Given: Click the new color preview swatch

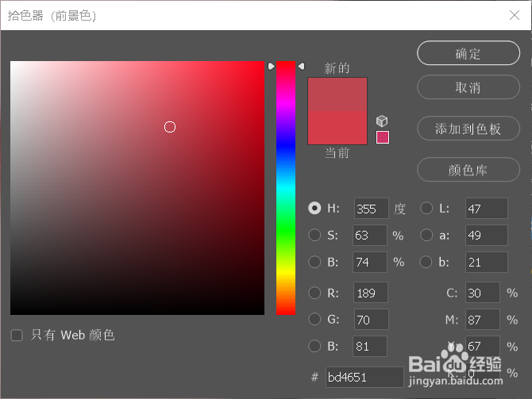Looking at the screenshot, I should pyautogui.click(x=337, y=94).
